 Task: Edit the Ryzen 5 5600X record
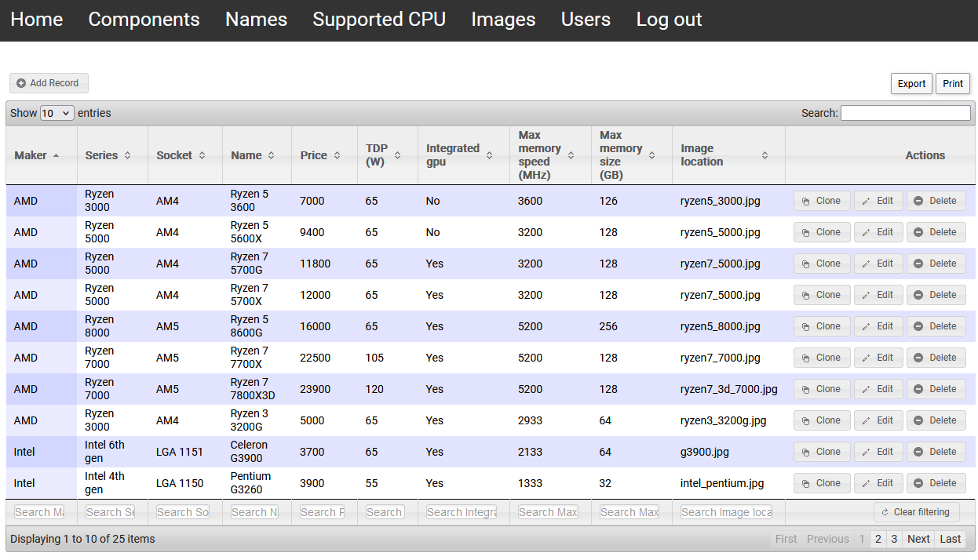click(x=878, y=232)
